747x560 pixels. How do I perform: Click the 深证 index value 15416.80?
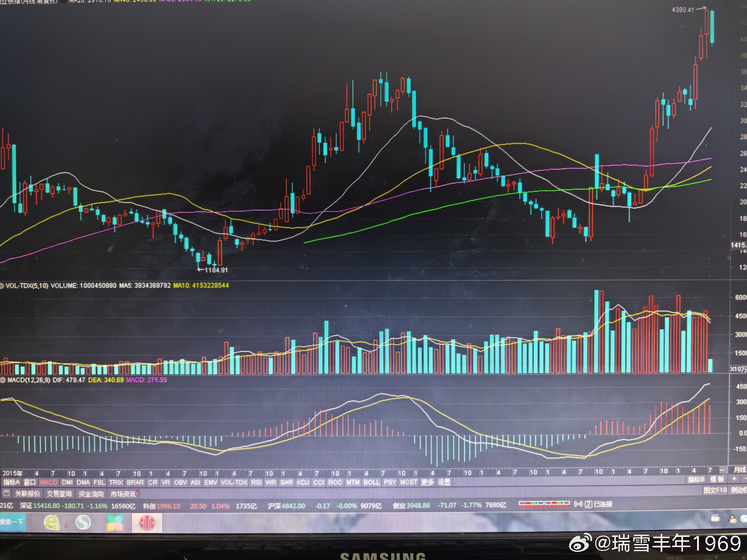coord(47,506)
